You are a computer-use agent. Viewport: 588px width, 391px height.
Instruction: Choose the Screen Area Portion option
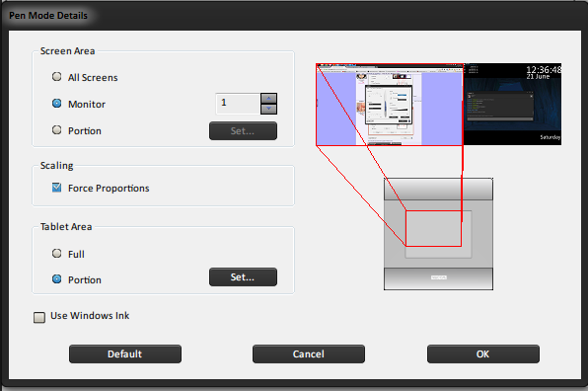point(56,130)
